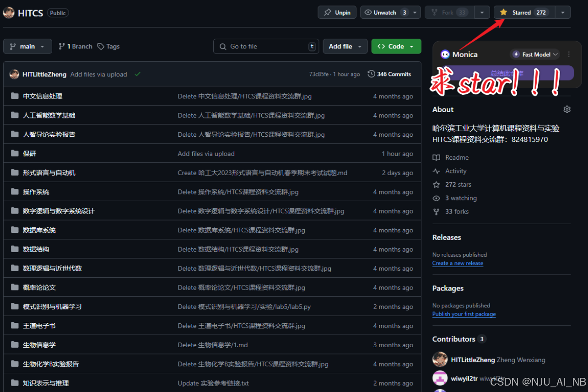Open the Unwatch notification options dropdown

(415, 13)
